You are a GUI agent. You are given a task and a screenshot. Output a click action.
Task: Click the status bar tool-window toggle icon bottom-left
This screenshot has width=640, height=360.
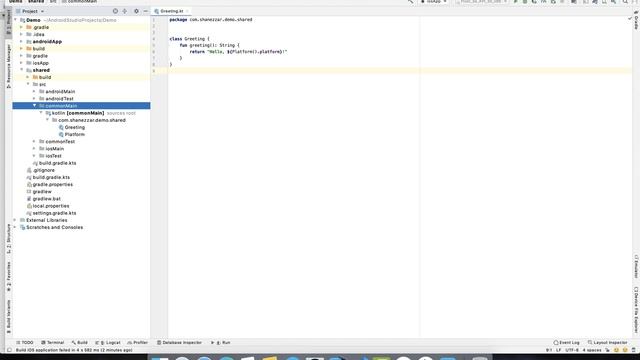point(9,350)
